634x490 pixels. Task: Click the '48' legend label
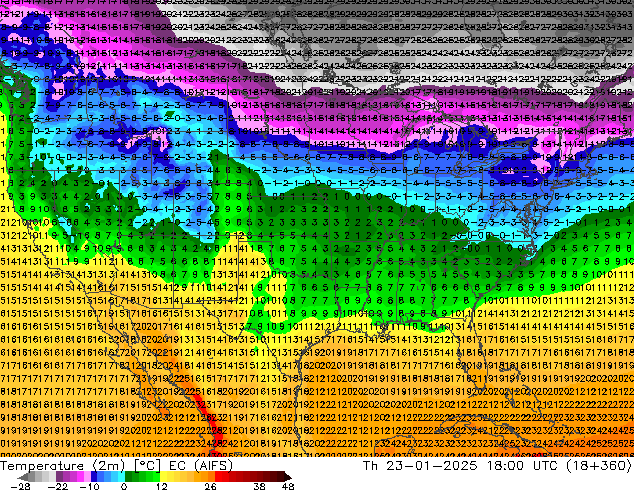(288, 486)
